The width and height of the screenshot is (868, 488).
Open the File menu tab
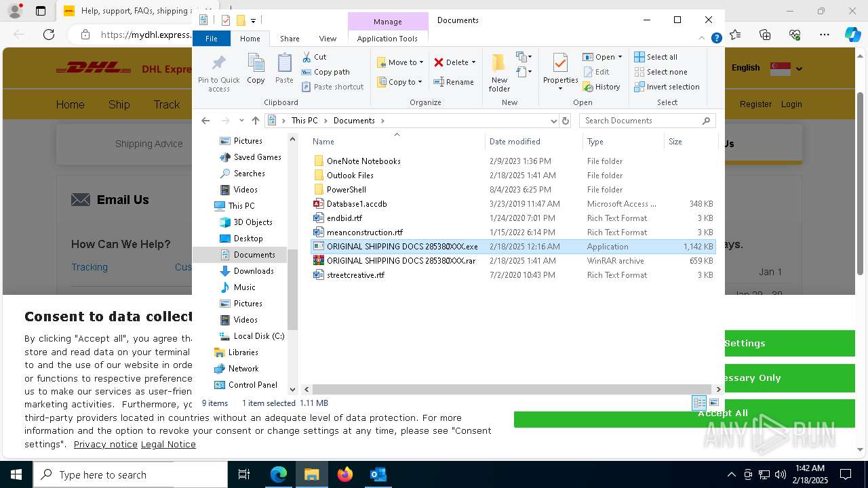212,39
